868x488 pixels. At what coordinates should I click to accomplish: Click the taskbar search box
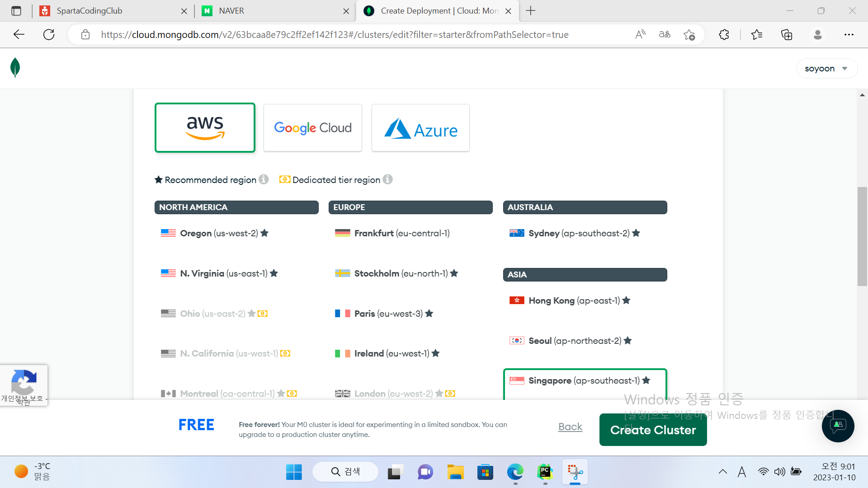pos(345,472)
